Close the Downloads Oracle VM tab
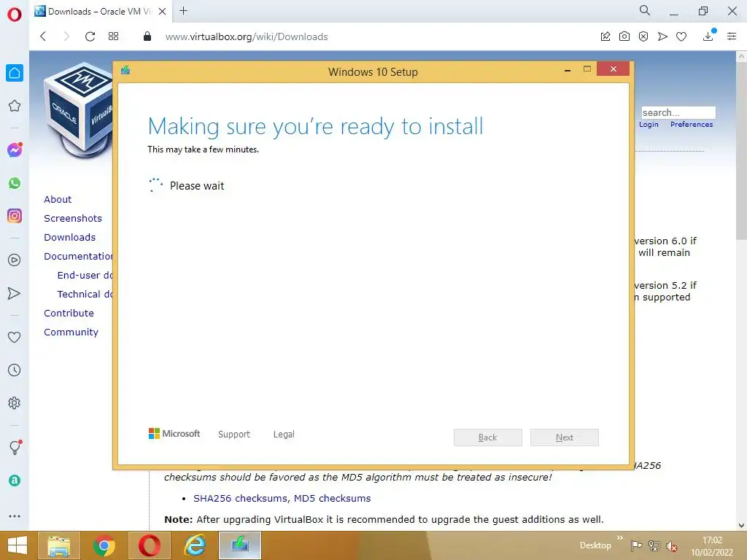 point(163,12)
